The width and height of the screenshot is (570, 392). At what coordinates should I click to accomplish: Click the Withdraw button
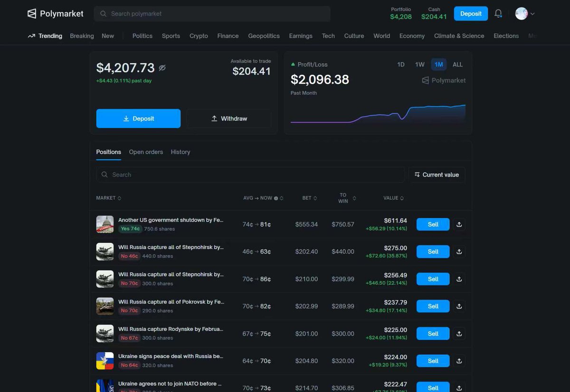[229, 119]
